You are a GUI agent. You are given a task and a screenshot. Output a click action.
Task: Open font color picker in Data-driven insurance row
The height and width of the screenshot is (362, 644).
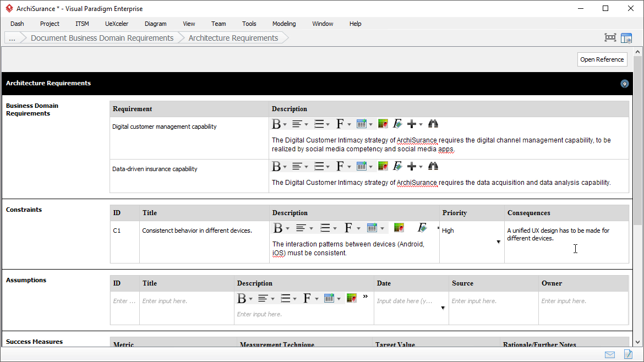[383, 166]
